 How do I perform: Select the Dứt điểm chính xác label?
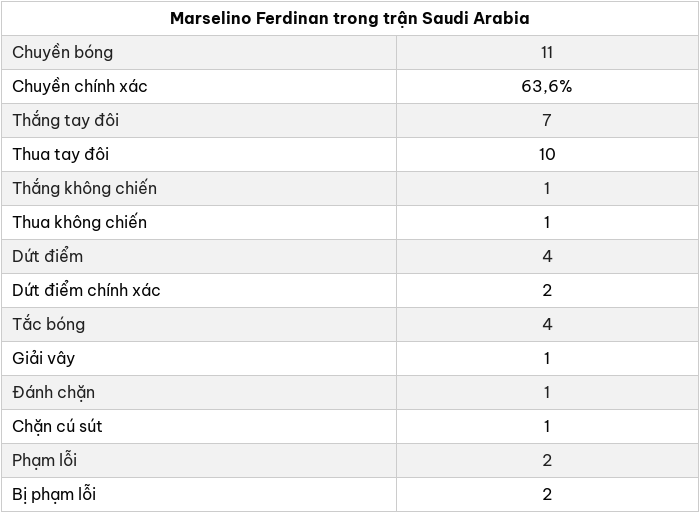pyautogui.click(x=86, y=290)
